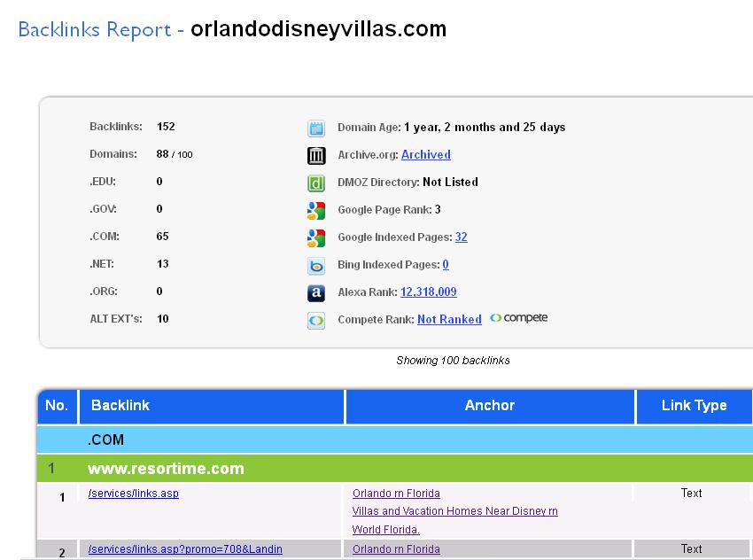
Task: Click second row's Orlando rn Florida anchor
Action: point(396,549)
